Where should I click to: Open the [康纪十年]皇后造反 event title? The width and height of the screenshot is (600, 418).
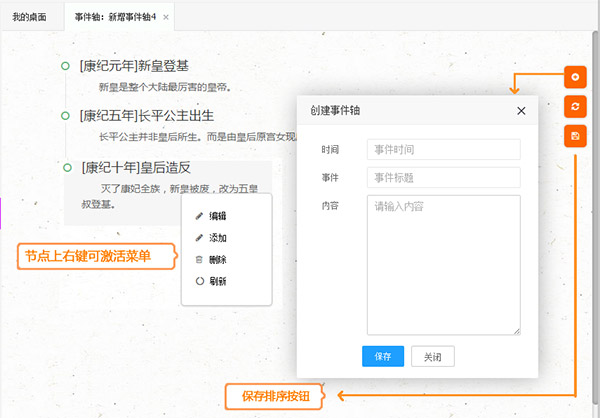[x=135, y=168]
